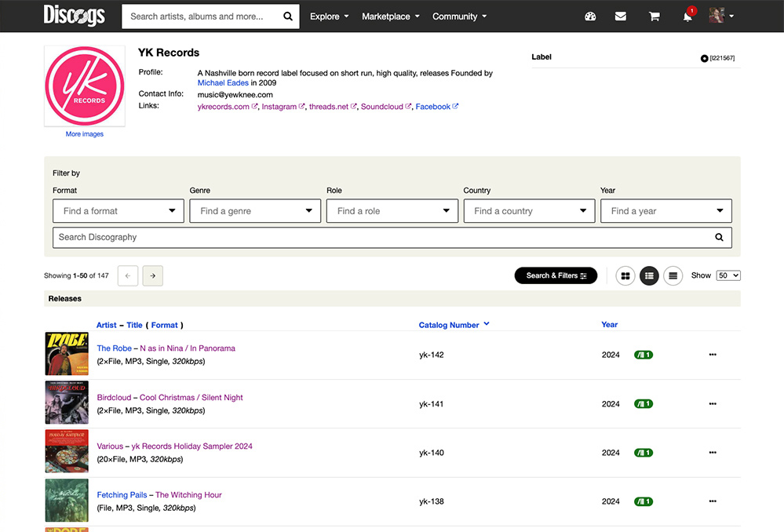This screenshot has height=532, width=784.
Task: Expand the Find a year dropdown
Action: pyautogui.click(x=666, y=211)
